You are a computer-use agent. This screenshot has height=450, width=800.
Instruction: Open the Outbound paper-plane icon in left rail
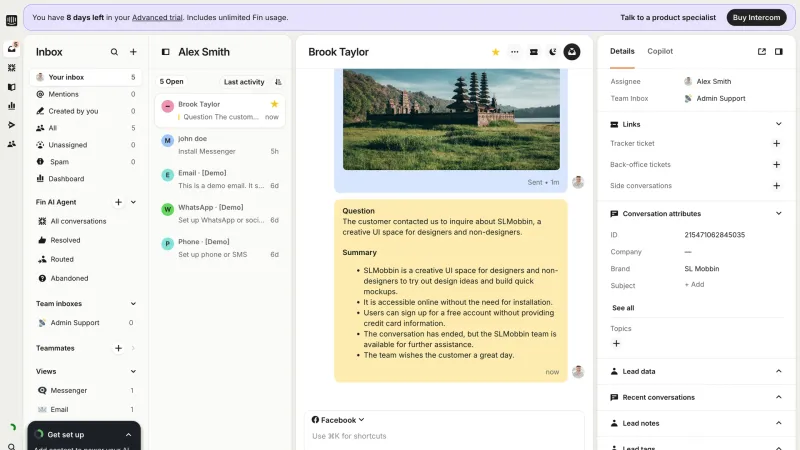11,125
